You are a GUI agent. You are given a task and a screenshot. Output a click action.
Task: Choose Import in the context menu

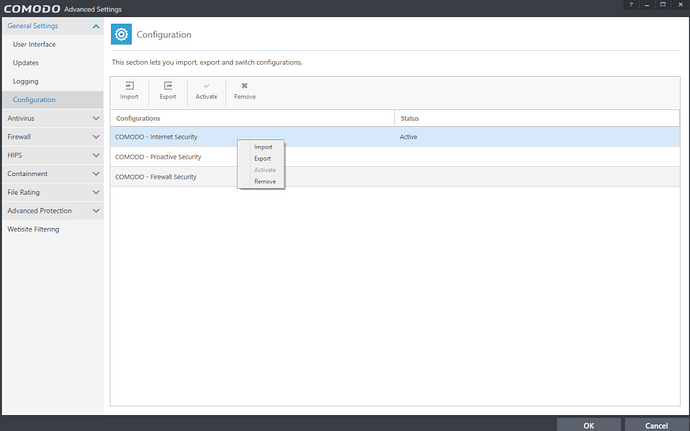tap(263, 147)
